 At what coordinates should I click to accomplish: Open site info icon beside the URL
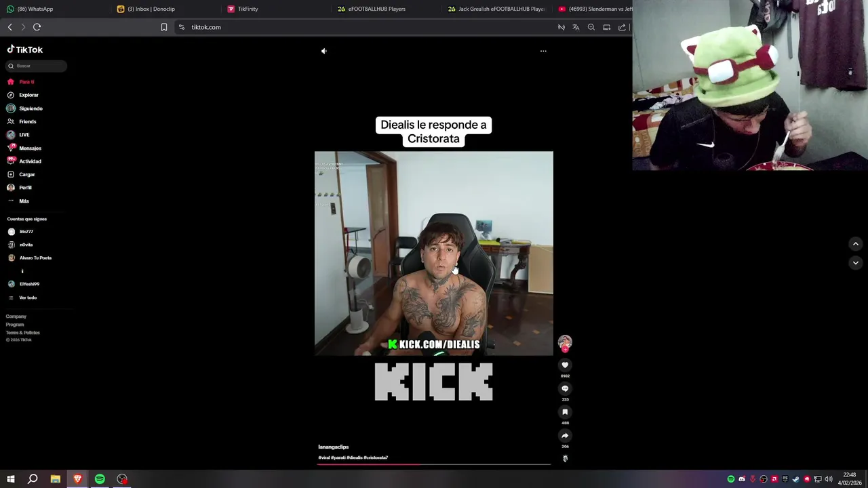point(182,27)
